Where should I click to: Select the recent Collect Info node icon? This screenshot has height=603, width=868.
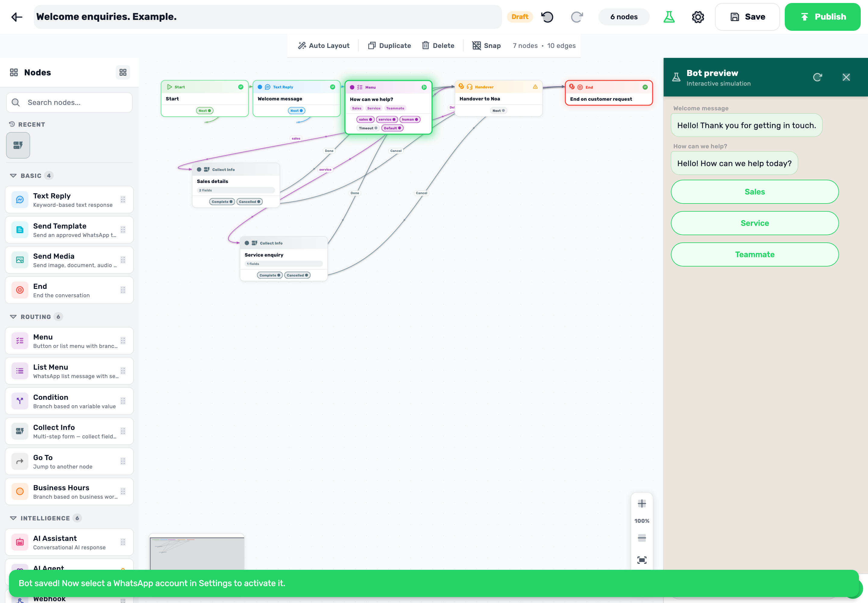(18, 145)
